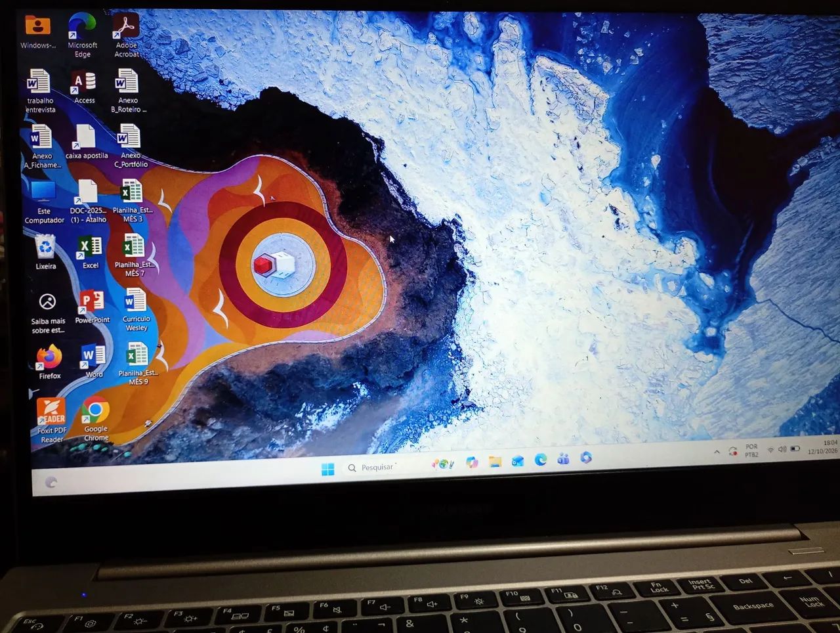Launch the Microsoft Edge desktop shortcut

click(83, 35)
